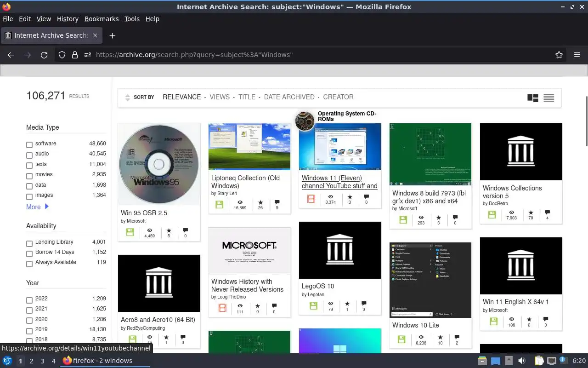Bookmark this page with the star icon
588x368 pixels.
point(559,55)
